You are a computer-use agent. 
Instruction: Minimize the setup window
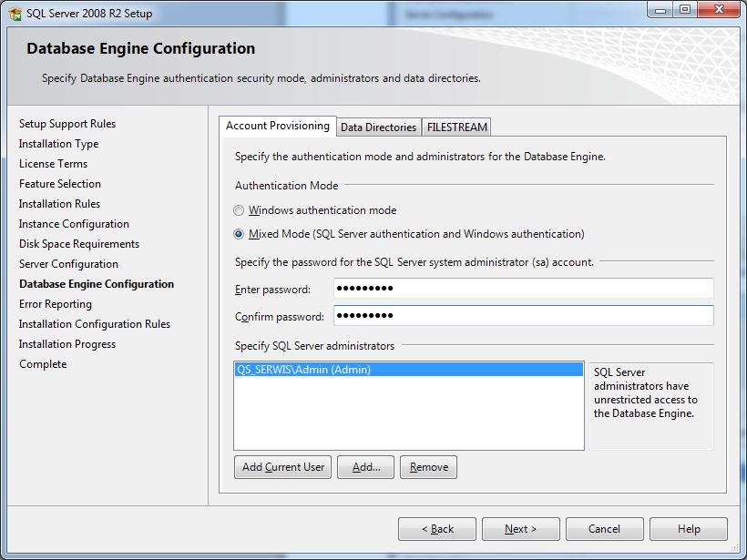point(660,10)
